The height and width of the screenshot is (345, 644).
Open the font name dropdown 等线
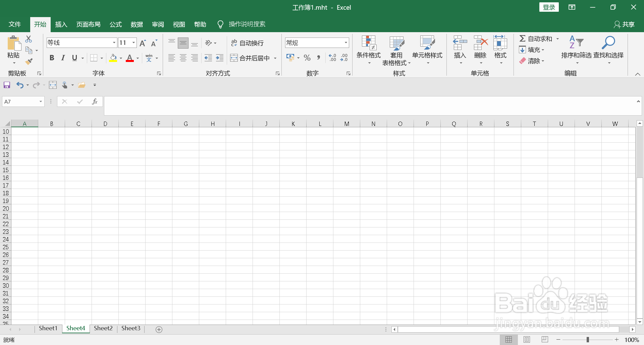tap(114, 43)
